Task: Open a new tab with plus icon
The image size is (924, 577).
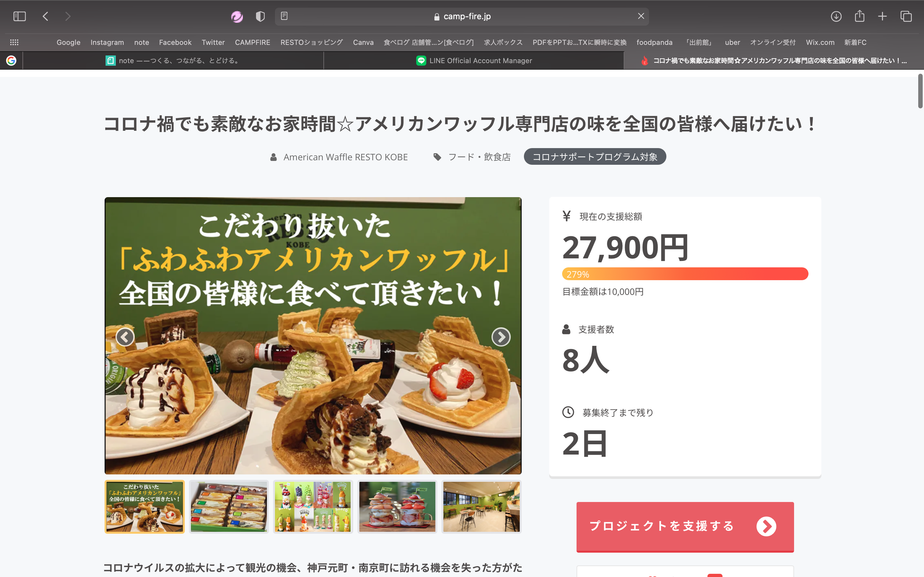Action: coord(882,16)
